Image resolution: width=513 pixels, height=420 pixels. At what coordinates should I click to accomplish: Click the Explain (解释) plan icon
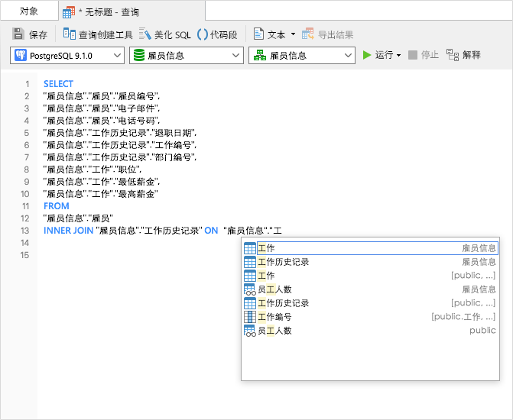[x=453, y=55]
